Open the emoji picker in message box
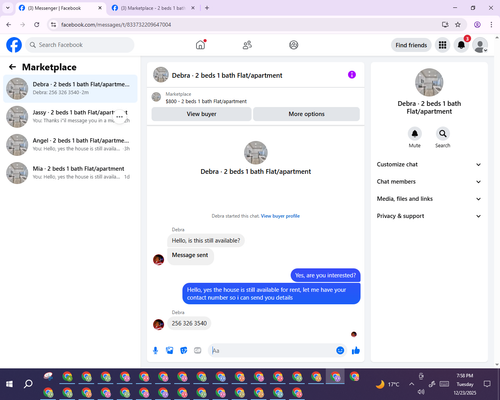This screenshot has width=500, height=400. tap(340, 350)
